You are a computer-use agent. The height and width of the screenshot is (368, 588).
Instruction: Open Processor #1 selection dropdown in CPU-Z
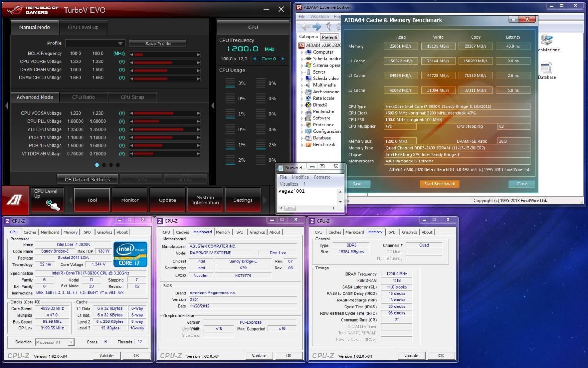[x=55, y=342]
